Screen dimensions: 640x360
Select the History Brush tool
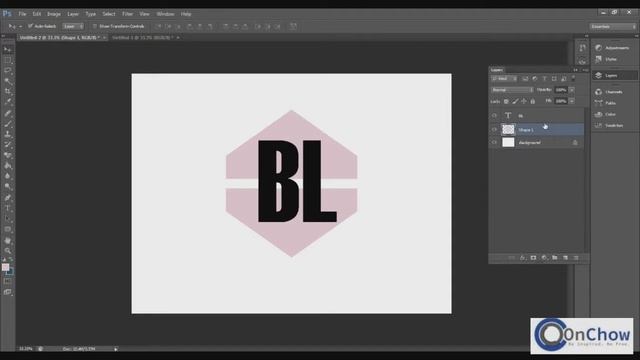tap(8, 145)
